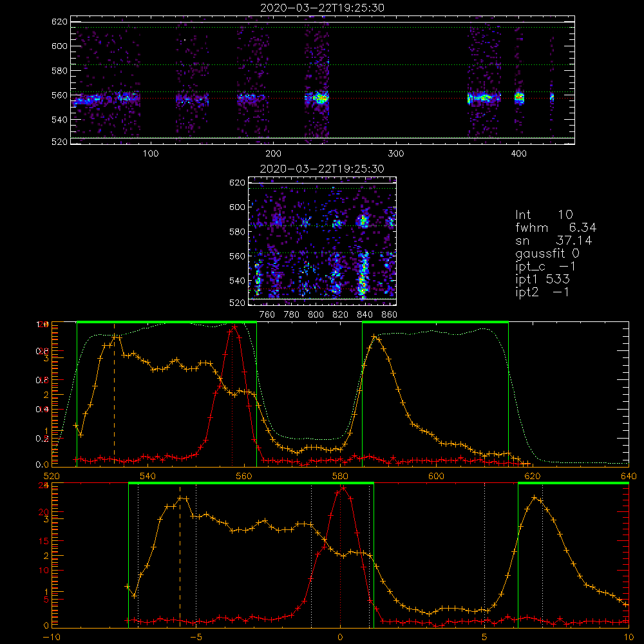The height and width of the screenshot is (644, 644).
Task: Click the middle image title 2020-03-22T19:25:30
Action: pyautogui.click(x=323, y=169)
